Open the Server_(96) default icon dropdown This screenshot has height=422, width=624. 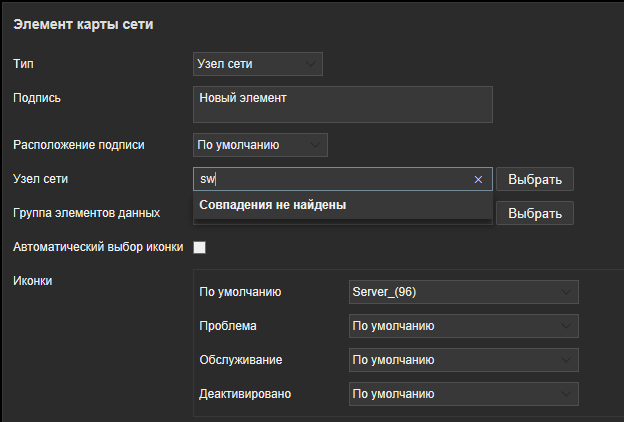(462, 292)
